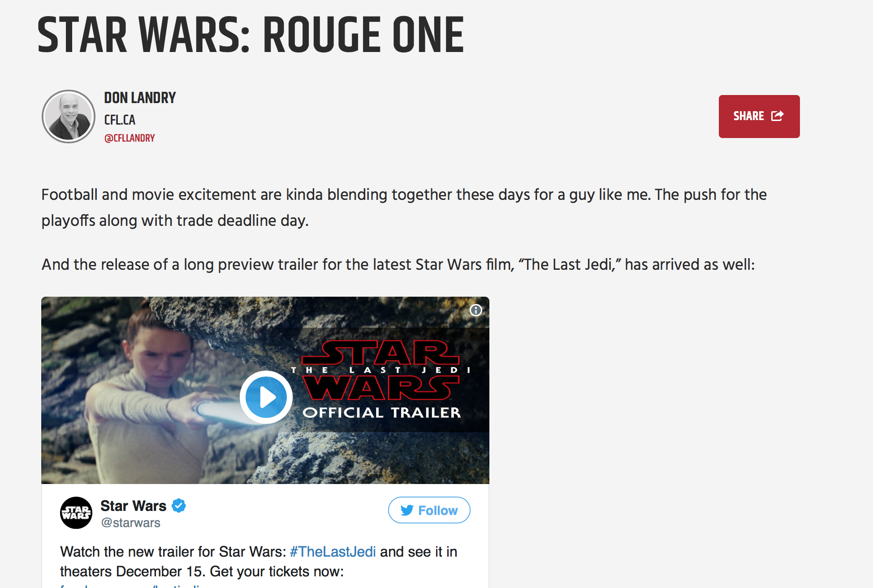Viewport: 873px width, 588px height.
Task: Click the red SHARE button
Action: pyautogui.click(x=759, y=117)
